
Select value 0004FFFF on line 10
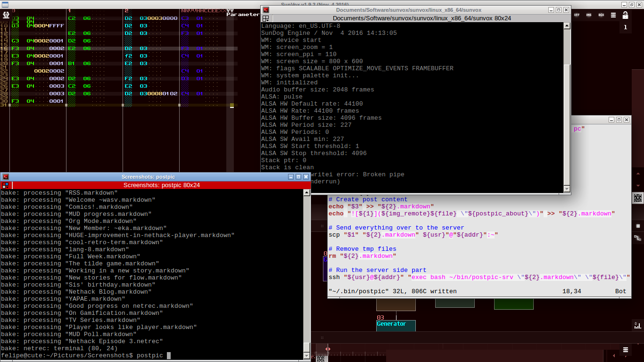point(49,26)
